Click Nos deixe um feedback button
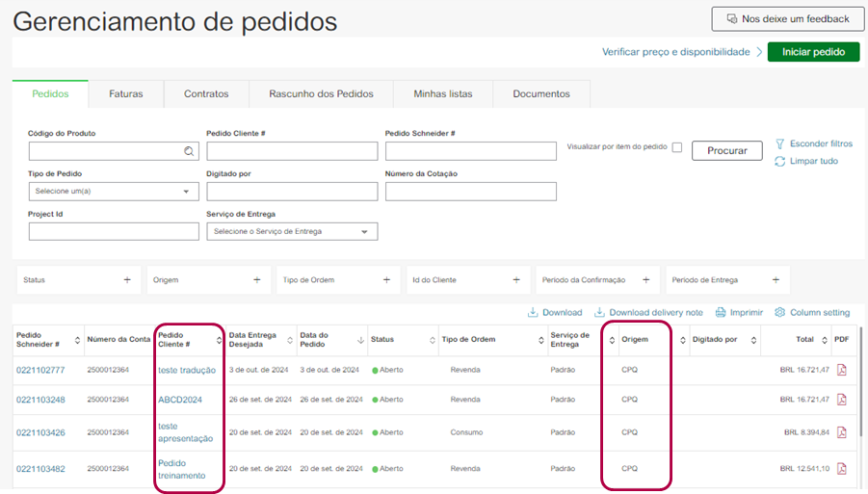The image size is (868, 494). coord(788,19)
